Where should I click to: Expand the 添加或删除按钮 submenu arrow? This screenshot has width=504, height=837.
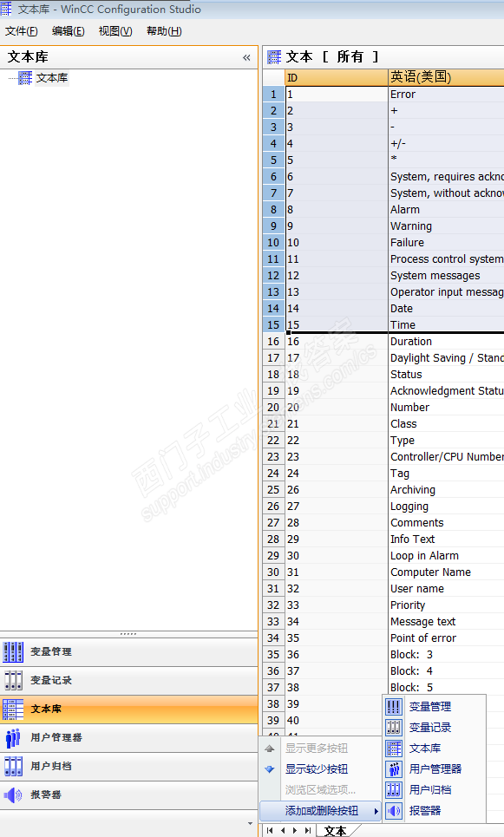pos(376,811)
